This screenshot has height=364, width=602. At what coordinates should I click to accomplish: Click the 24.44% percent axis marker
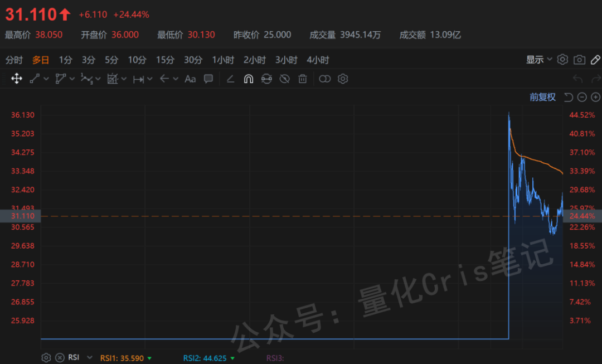click(582, 216)
